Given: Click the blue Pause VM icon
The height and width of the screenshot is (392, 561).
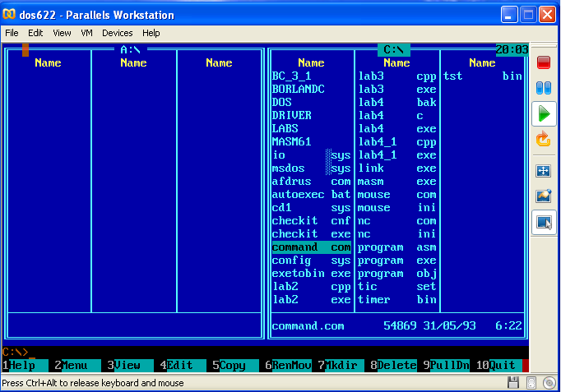Looking at the screenshot, I should click(x=544, y=88).
